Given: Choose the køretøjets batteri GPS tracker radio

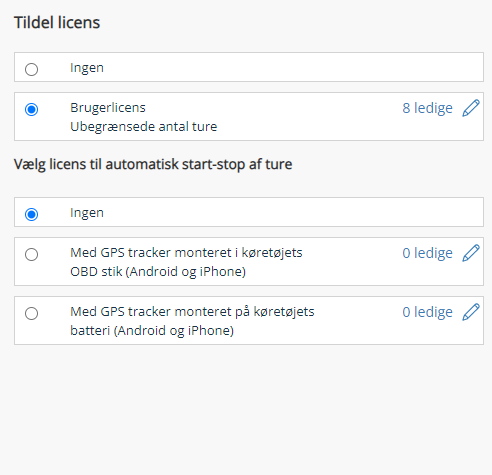Looking at the screenshot, I should point(32,313).
